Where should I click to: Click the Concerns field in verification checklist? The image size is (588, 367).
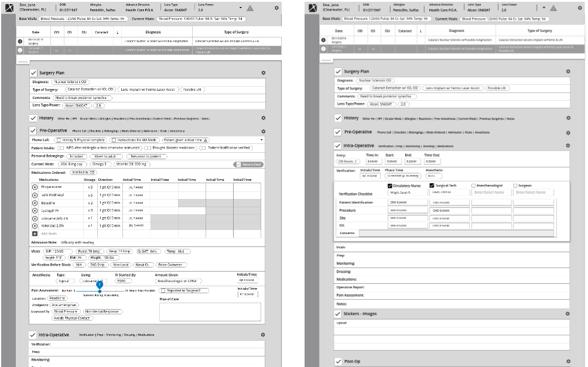456,233
